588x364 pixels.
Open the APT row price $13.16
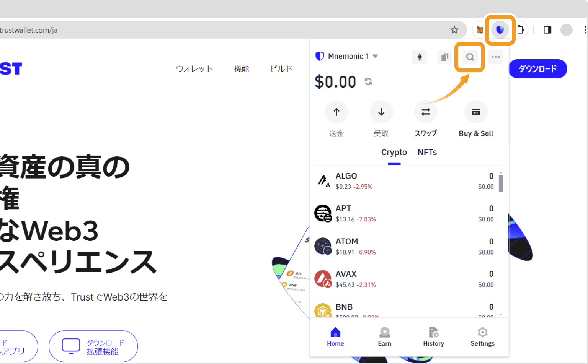click(x=345, y=219)
